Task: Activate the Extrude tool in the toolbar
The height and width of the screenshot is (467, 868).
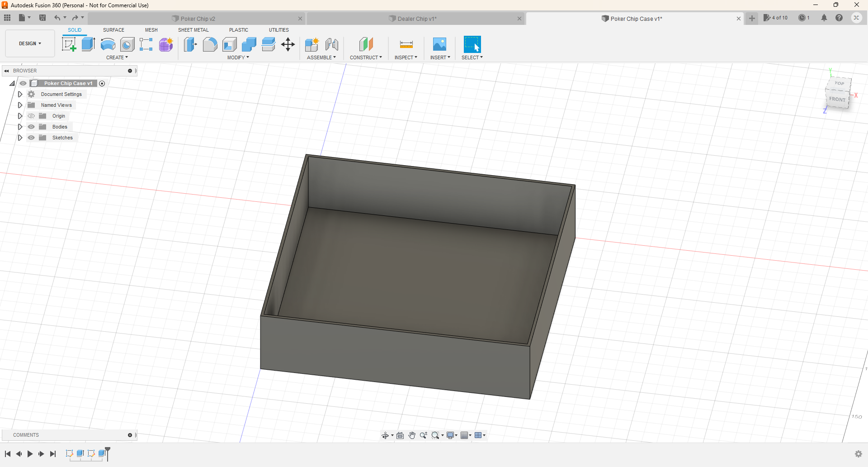Action: pos(88,44)
